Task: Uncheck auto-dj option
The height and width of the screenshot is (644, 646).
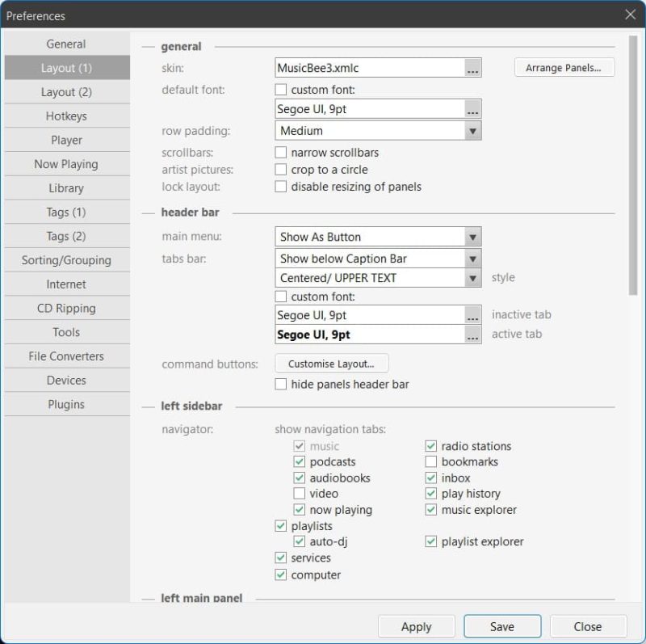Action: [x=299, y=541]
